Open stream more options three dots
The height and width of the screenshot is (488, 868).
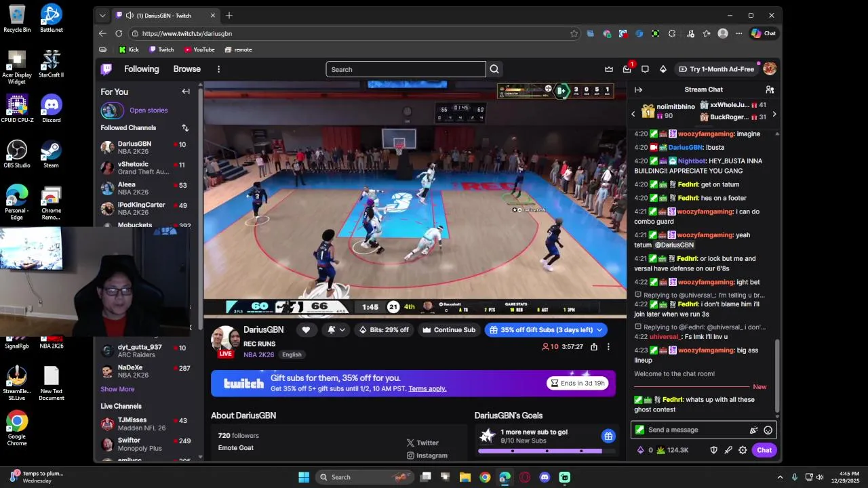click(x=608, y=347)
